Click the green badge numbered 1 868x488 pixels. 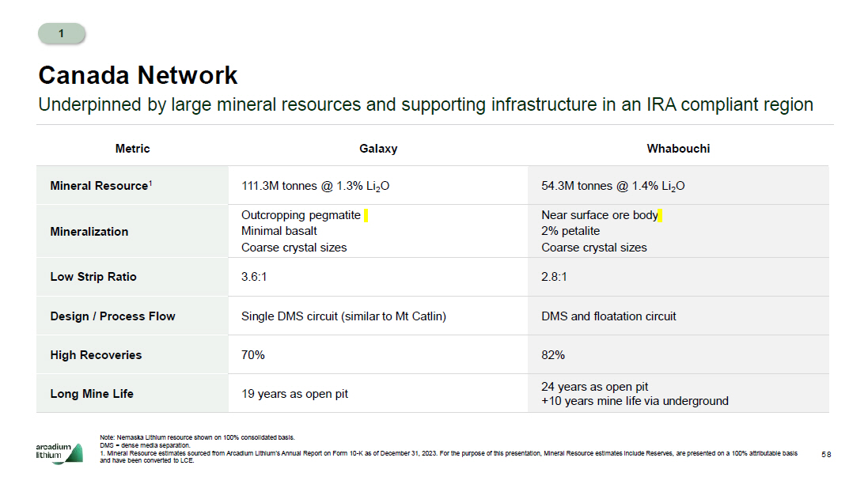(62, 33)
